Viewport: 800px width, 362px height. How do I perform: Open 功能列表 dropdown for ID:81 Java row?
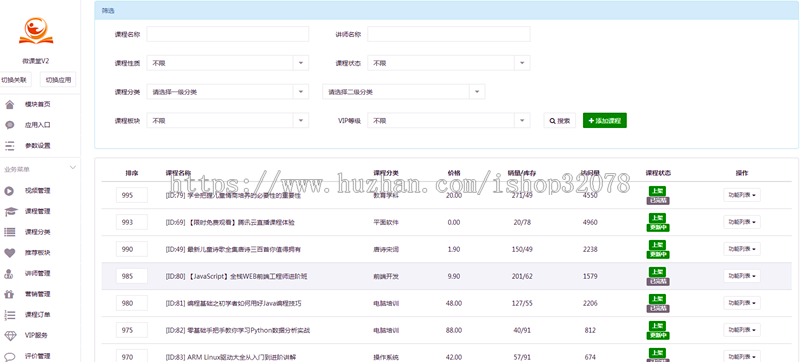741,303
